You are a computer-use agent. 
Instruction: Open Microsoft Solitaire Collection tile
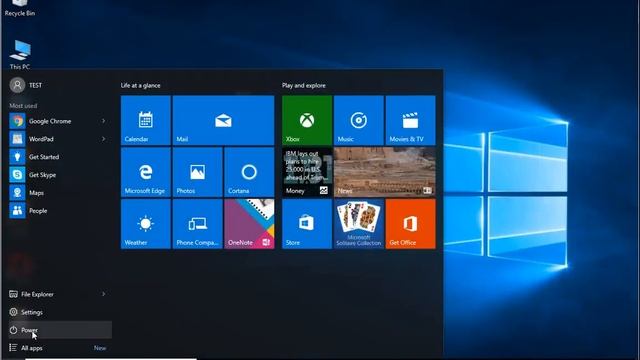(x=359, y=224)
